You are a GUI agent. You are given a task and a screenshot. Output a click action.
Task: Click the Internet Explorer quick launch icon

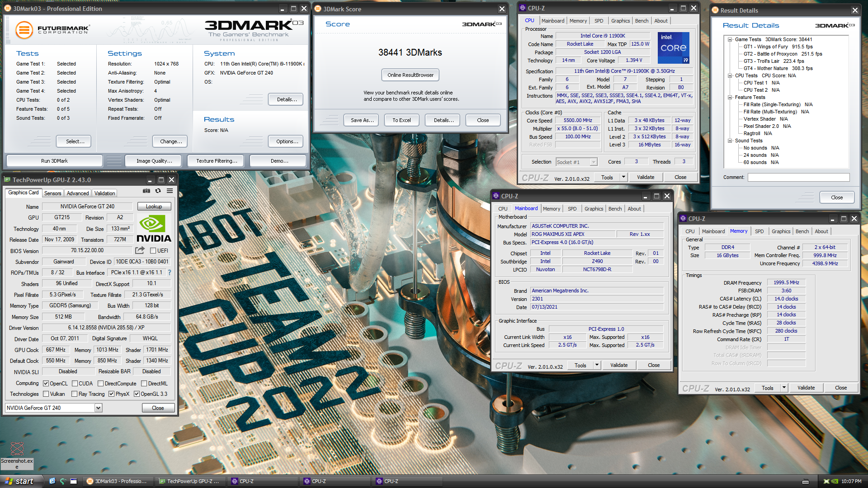pyautogui.click(x=52, y=481)
